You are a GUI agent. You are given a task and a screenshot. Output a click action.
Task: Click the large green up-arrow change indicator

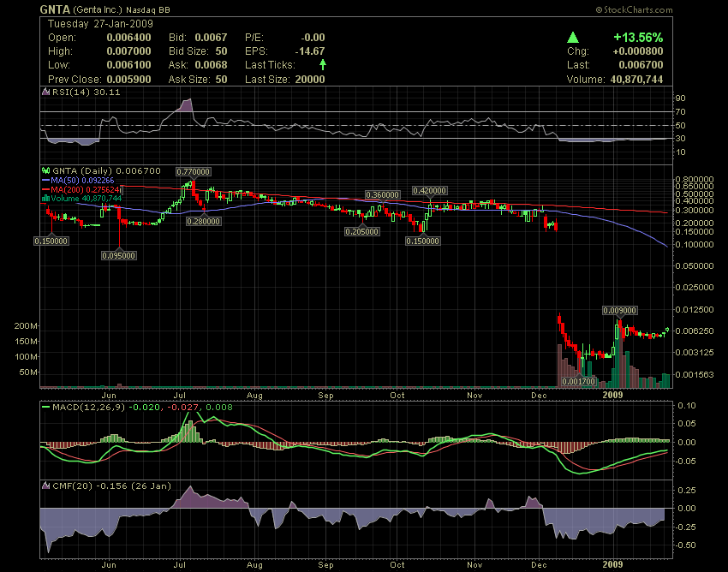click(573, 38)
